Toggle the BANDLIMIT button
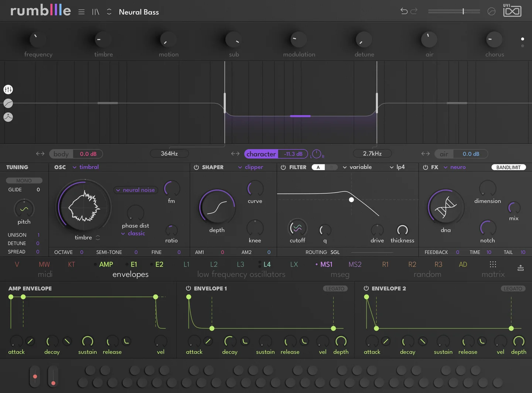Viewport: 532px width, 393px height. 508,167
